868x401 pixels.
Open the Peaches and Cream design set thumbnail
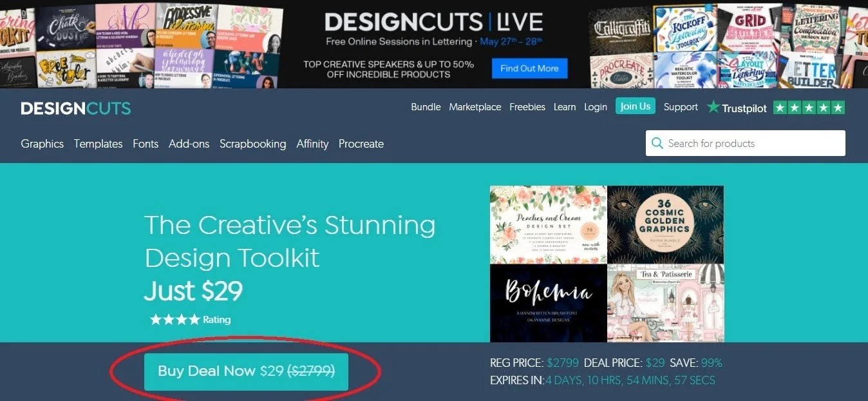pos(548,225)
